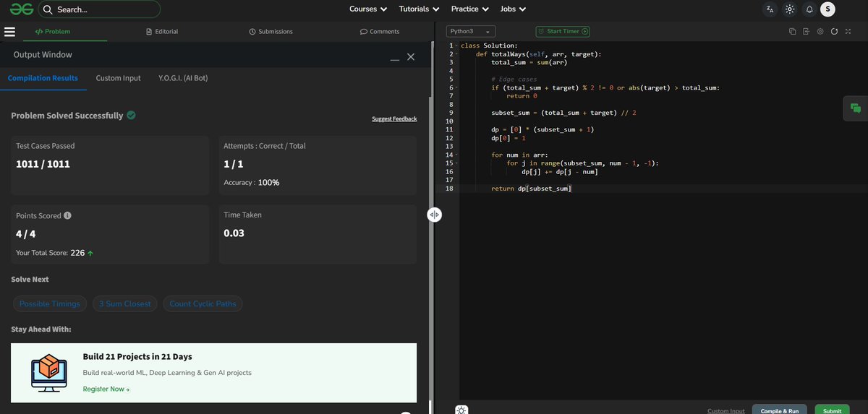Open the Tutorials dropdown menu
This screenshot has width=868, height=414.
tap(420, 9)
